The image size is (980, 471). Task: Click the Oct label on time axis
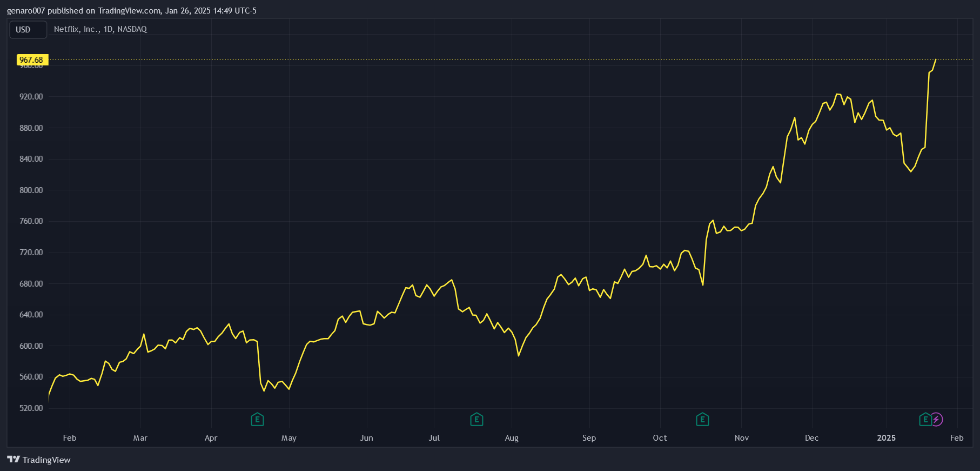(660, 438)
